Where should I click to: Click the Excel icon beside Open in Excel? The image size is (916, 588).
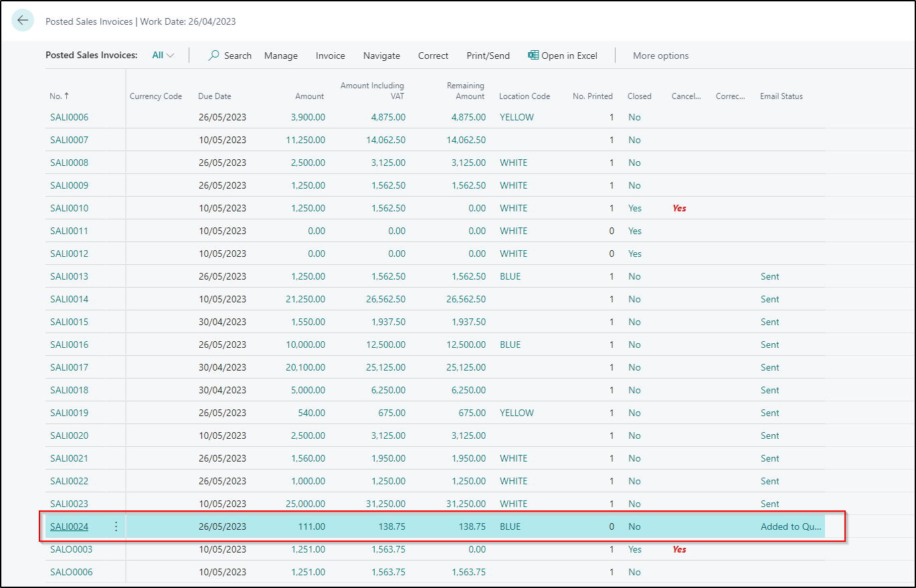[x=533, y=56]
